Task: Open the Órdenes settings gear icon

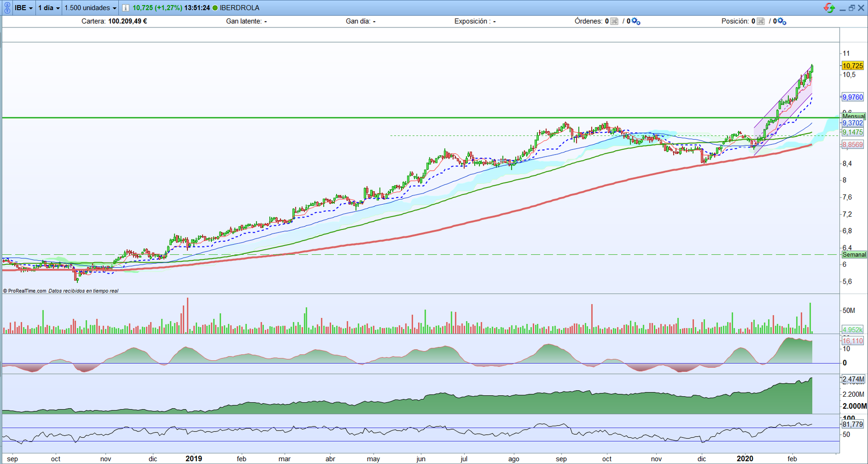Action: pyautogui.click(x=636, y=21)
